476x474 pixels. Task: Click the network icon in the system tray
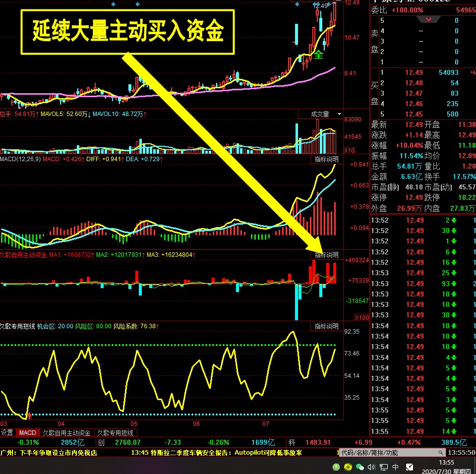384,466
